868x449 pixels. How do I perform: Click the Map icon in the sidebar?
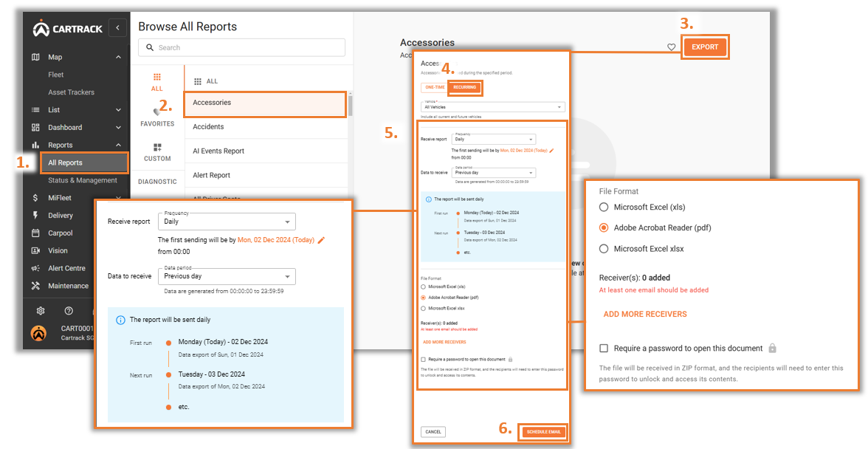35,57
